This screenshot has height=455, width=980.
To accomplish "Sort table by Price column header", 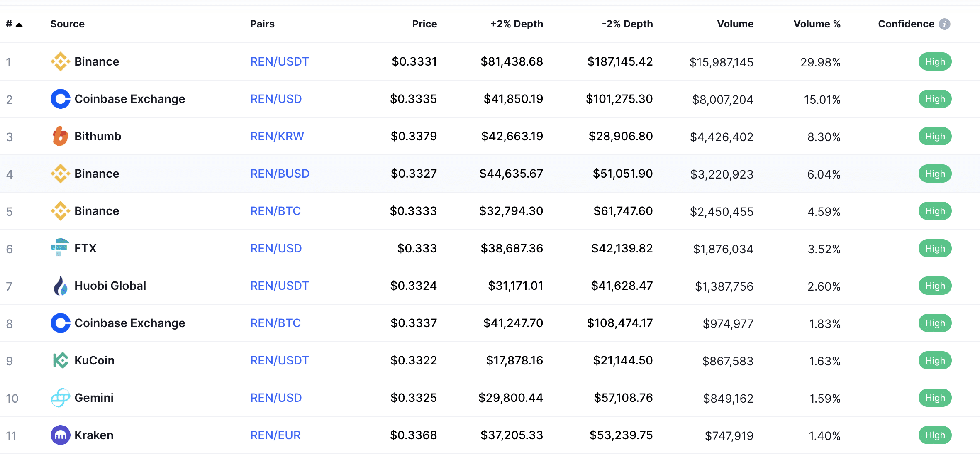I will [x=424, y=24].
